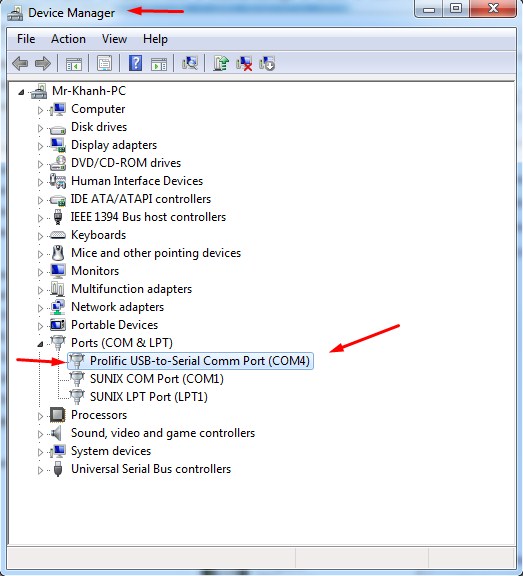Screen dimensions: 523x576
Task: Click the Mr-Khanh-PC computer icon
Action: pos(39,91)
